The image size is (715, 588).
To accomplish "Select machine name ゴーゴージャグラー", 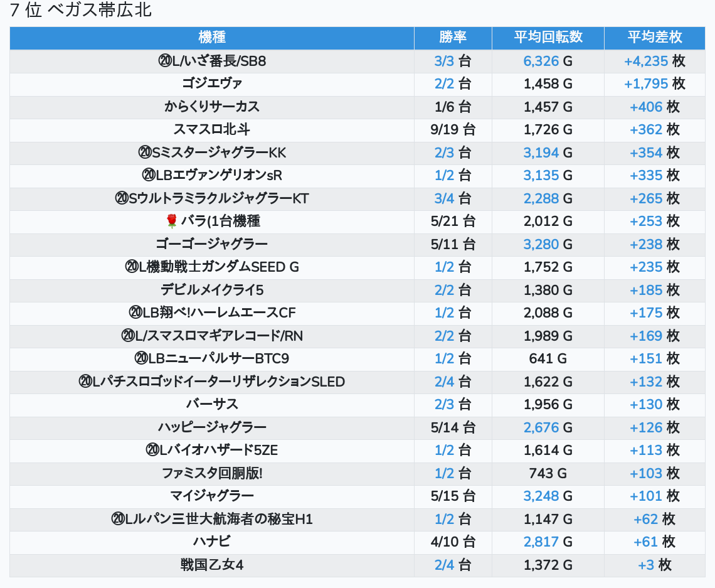I will coord(212,245).
